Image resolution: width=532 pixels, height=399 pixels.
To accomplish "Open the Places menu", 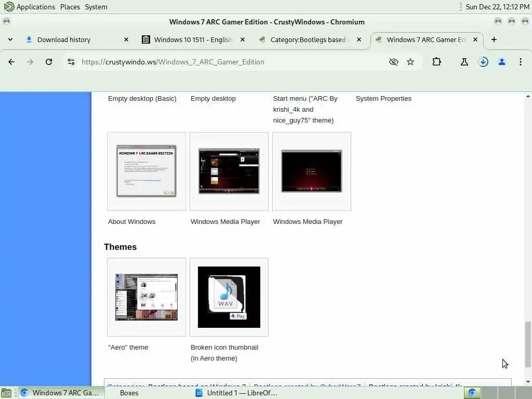I will click(70, 7).
